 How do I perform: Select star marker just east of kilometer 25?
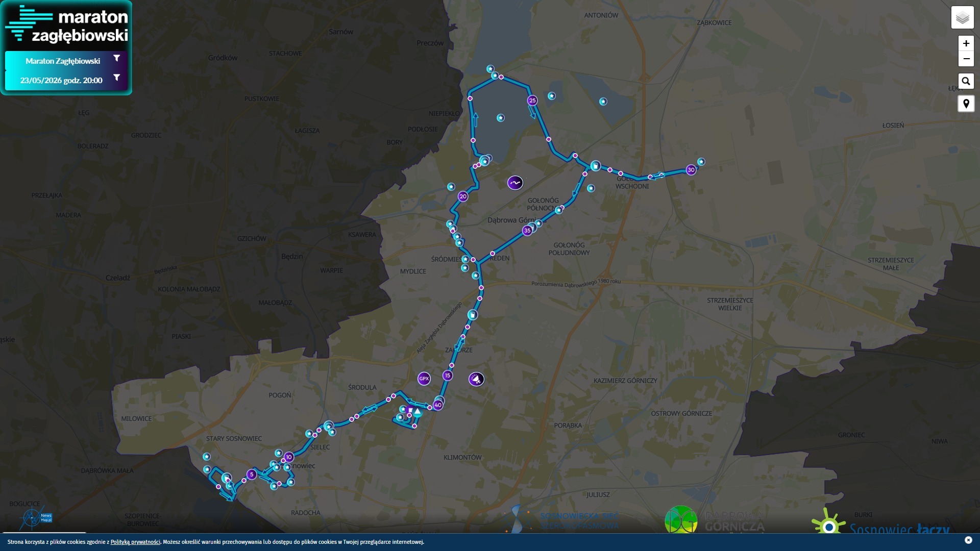pyautogui.click(x=552, y=96)
